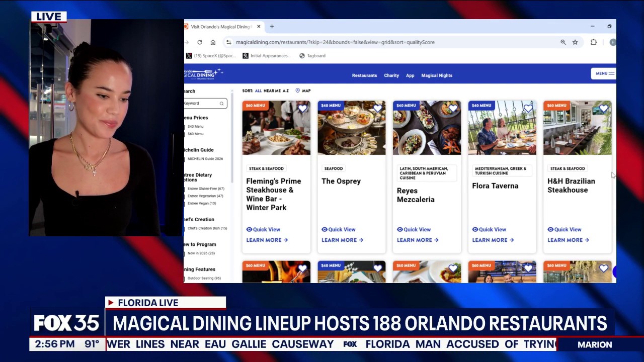Open site information icon in address bar

(x=228, y=42)
